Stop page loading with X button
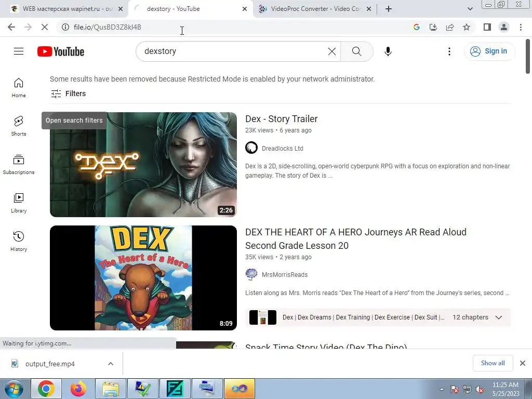This screenshot has height=399, width=532. (x=45, y=27)
